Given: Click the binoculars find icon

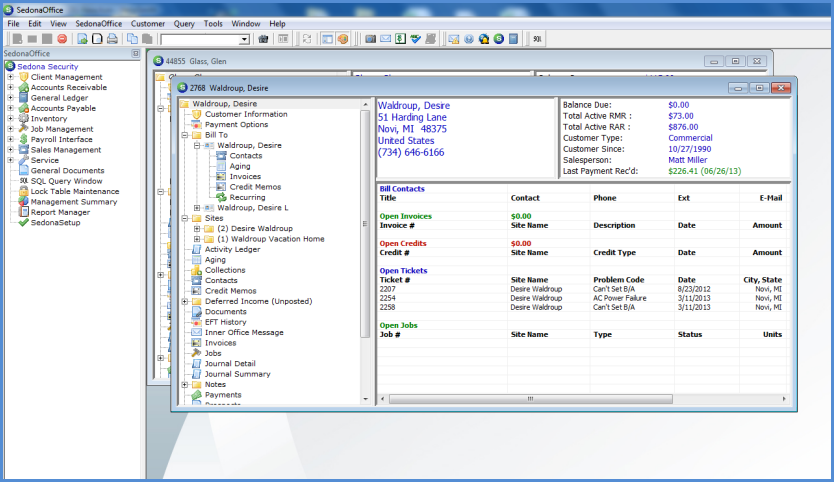Looking at the screenshot, I should 263,39.
